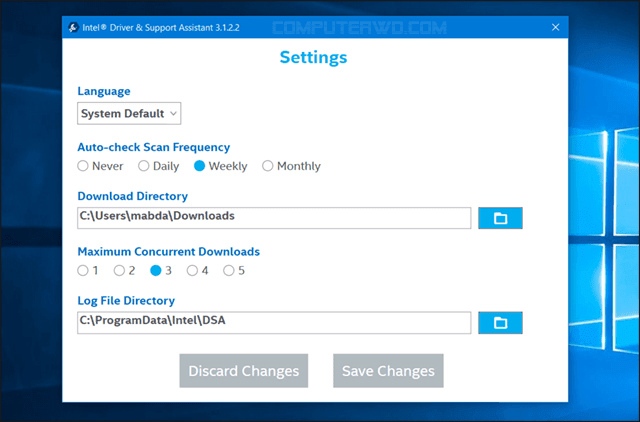Browse for Download Directory folder

pyautogui.click(x=500, y=218)
